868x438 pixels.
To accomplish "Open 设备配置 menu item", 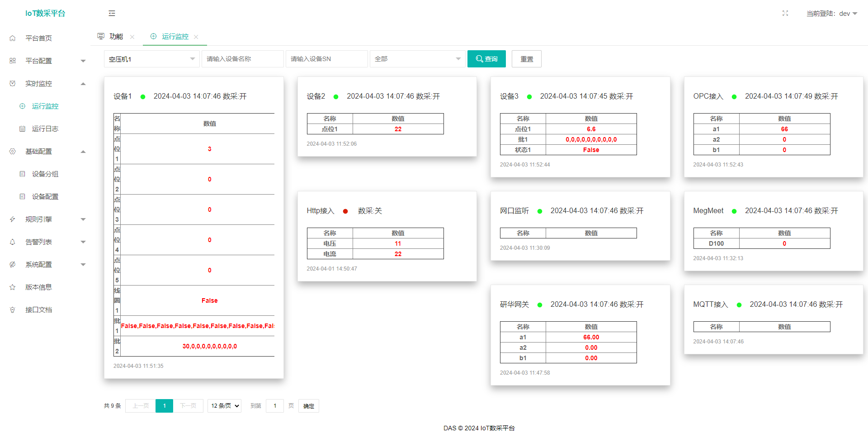I will 45,197.
